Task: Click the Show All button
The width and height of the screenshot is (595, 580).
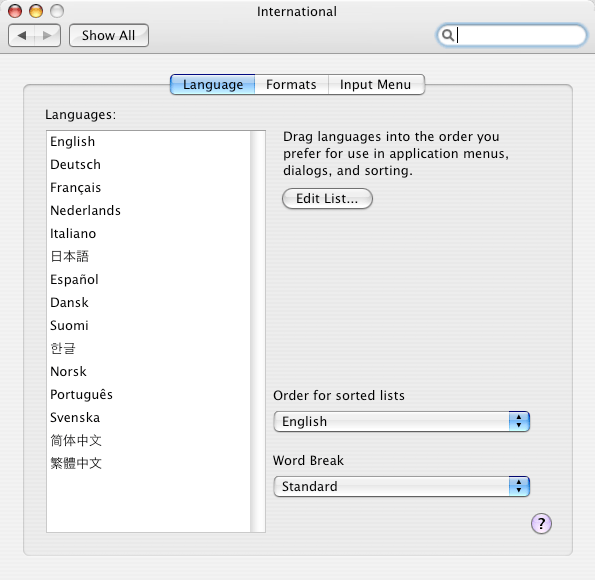Action: (109, 36)
